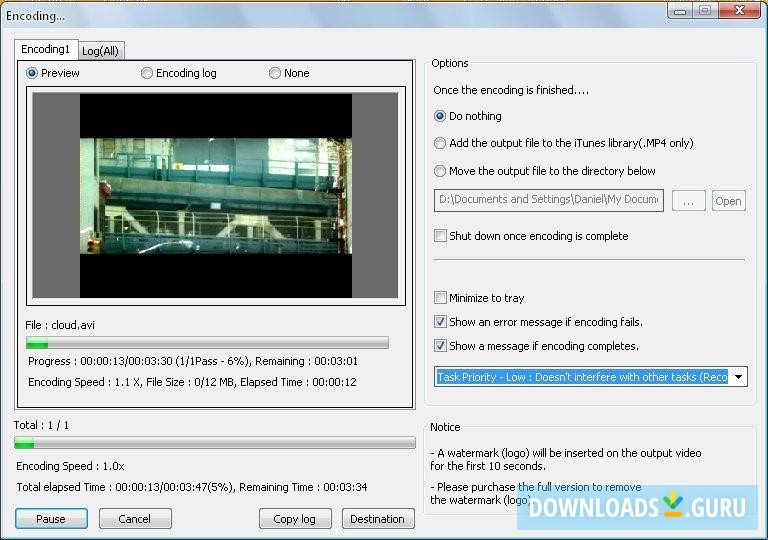Cancel the encoding job
This screenshot has width=768, height=540.
pos(135,518)
